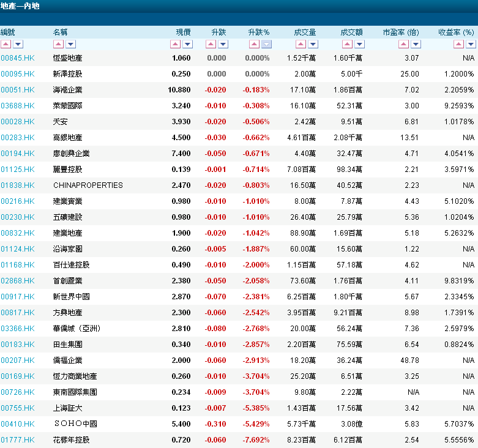Open stock link 00832.HK
Screen dimensions: 478x448
tap(18, 233)
